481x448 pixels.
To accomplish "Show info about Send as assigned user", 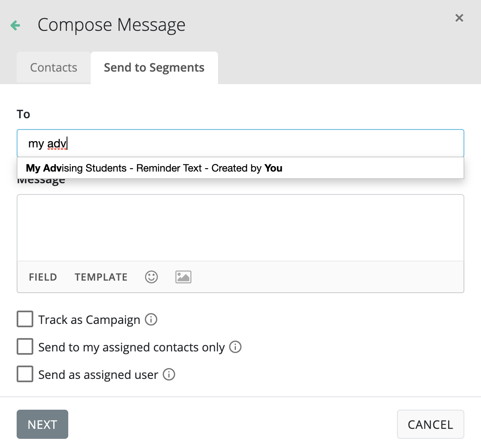I will pyautogui.click(x=169, y=374).
